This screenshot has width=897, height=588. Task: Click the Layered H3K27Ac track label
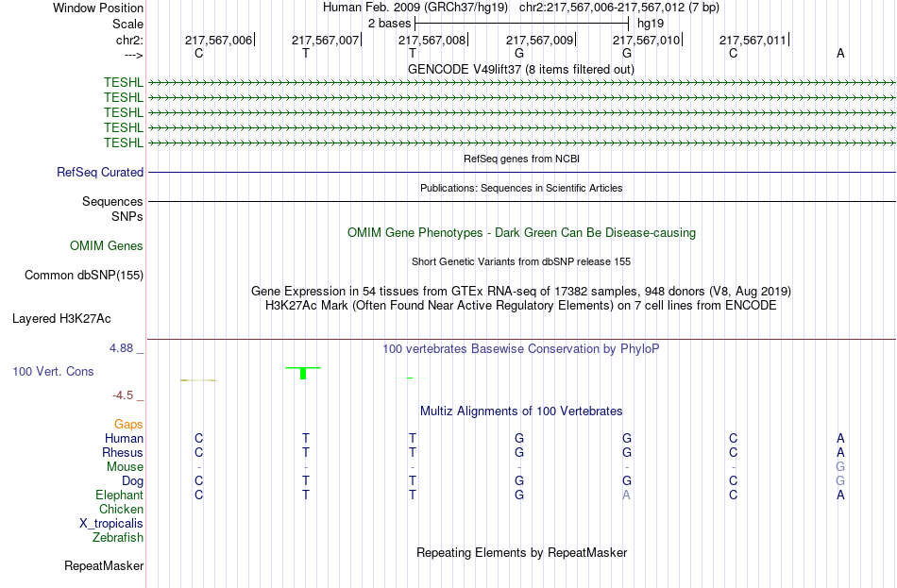coord(61,319)
